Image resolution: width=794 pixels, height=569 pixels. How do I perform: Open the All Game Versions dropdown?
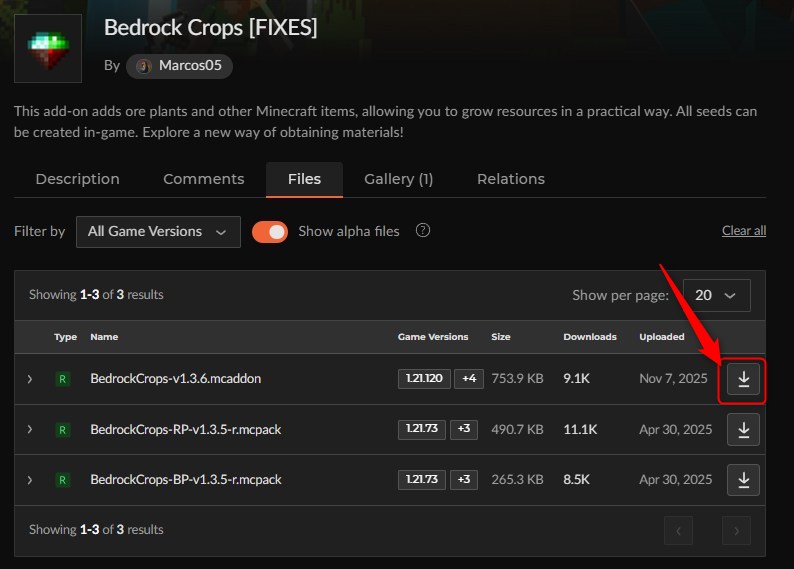(158, 232)
